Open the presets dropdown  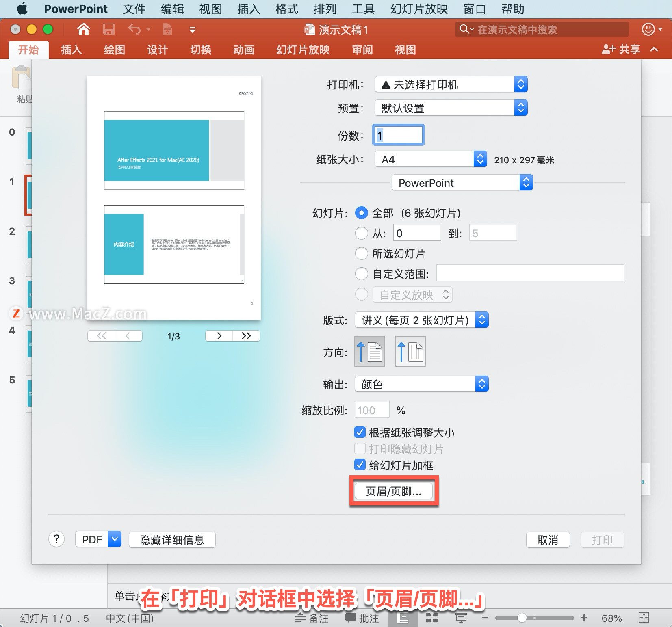point(451,108)
